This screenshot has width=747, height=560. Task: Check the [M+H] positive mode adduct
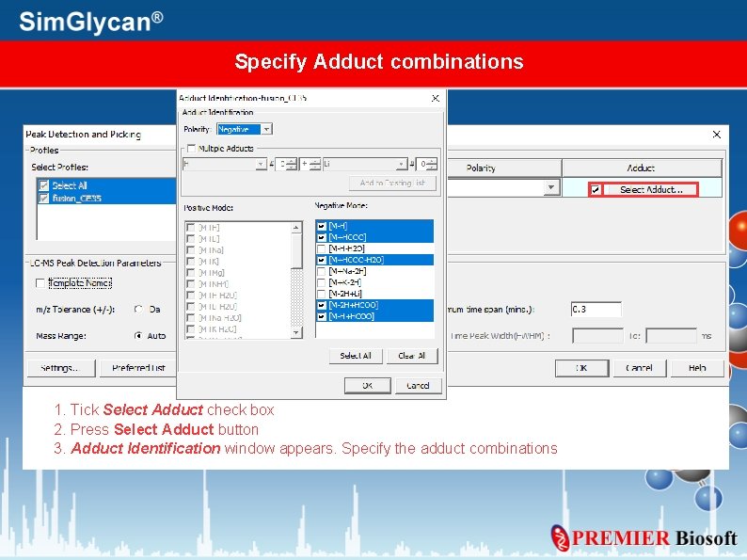[x=191, y=228]
